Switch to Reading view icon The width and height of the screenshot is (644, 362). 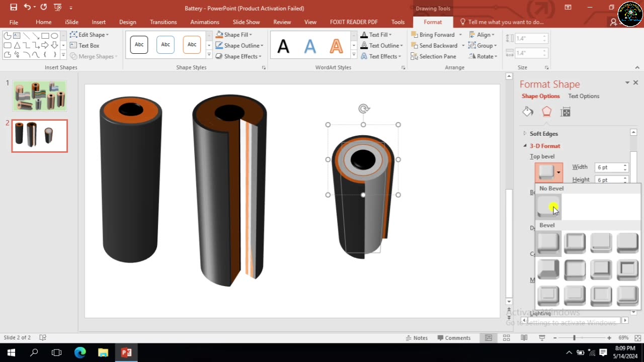pyautogui.click(x=524, y=338)
